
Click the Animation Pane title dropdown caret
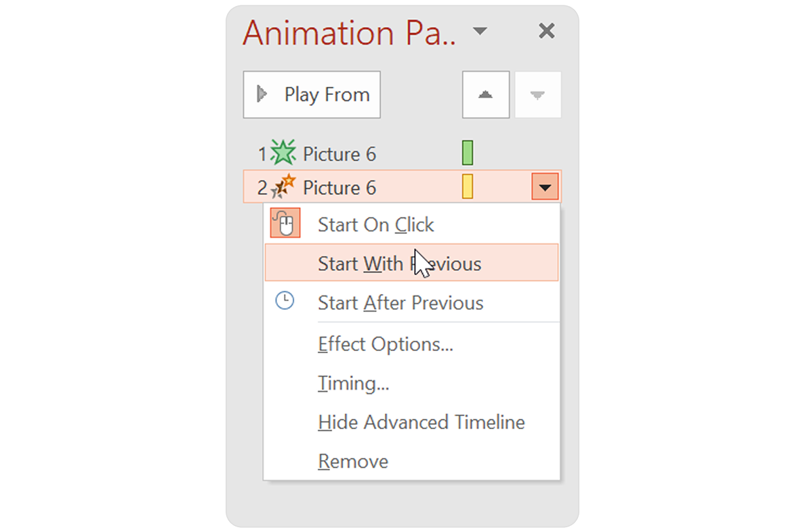click(480, 31)
